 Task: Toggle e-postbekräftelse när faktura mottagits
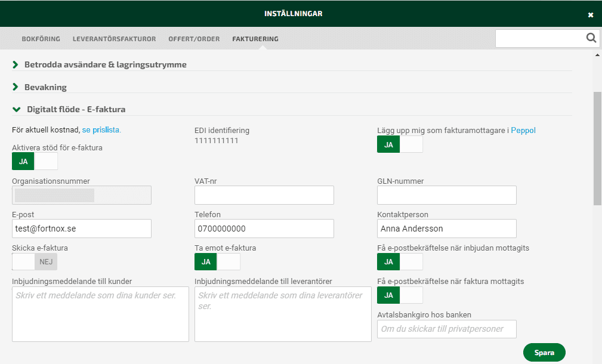coord(400,295)
